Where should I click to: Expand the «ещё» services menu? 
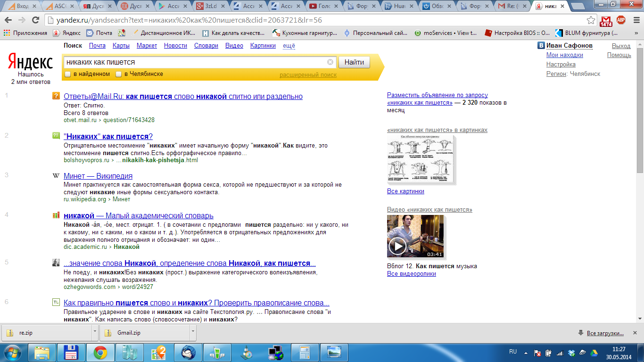tap(289, 46)
